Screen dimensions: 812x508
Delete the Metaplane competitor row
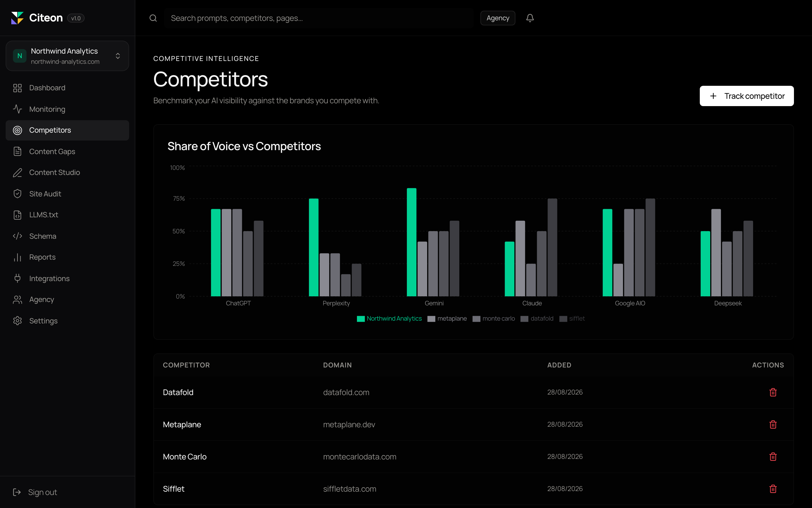tap(773, 425)
